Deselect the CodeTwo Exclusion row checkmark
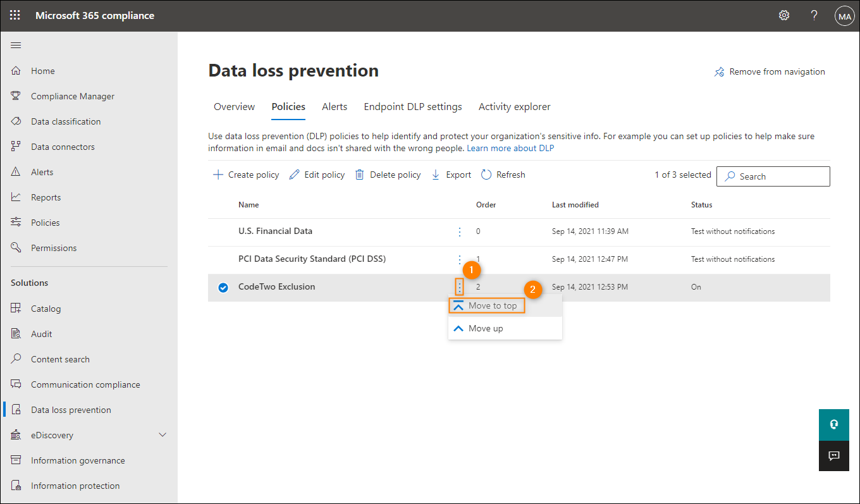Image resolution: width=860 pixels, height=504 pixels. coord(223,288)
